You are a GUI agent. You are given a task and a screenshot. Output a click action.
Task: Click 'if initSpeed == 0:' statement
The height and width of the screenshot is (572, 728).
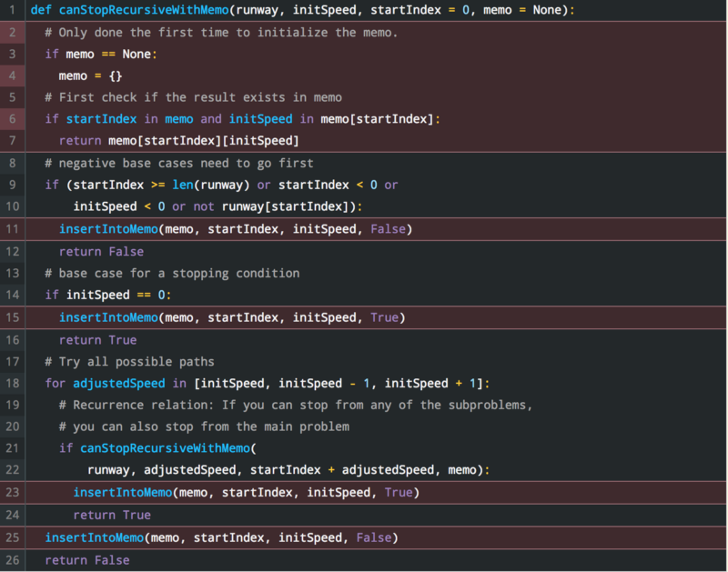108,295
